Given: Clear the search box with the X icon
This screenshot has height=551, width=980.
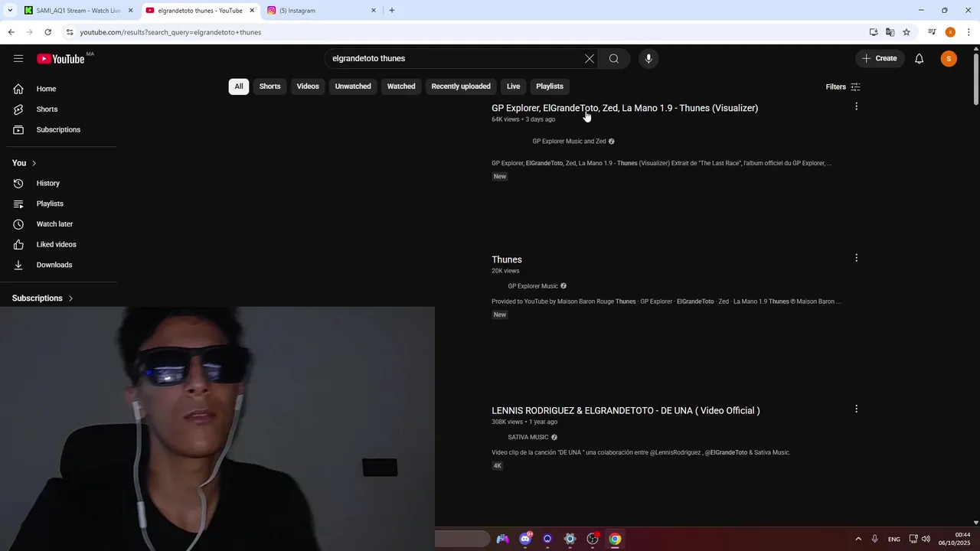Looking at the screenshot, I should (590, 59).
